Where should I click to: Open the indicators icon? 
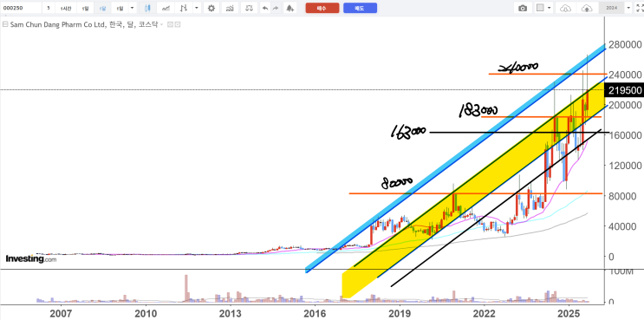pyautogui.click(x=231, y=8)
